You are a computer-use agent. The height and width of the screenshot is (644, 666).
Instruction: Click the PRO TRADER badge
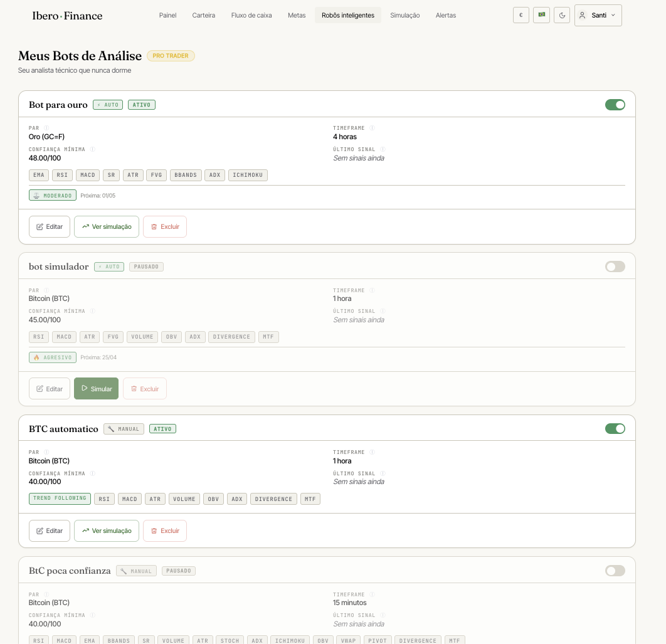pyautogui.click(x=171, y=56)
